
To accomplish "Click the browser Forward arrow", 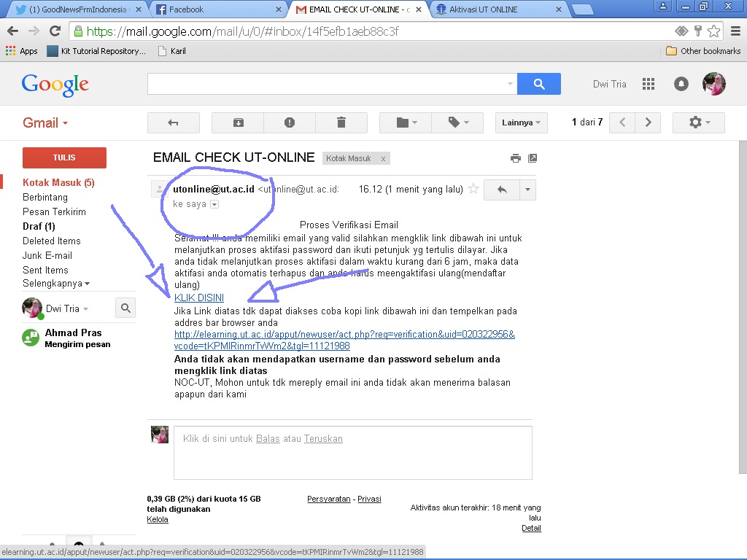I will click(34, 31).
